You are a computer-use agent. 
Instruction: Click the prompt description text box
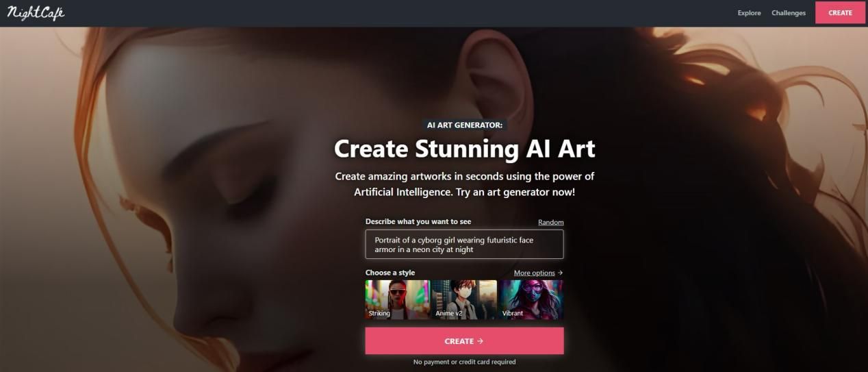tap(464, 245)
